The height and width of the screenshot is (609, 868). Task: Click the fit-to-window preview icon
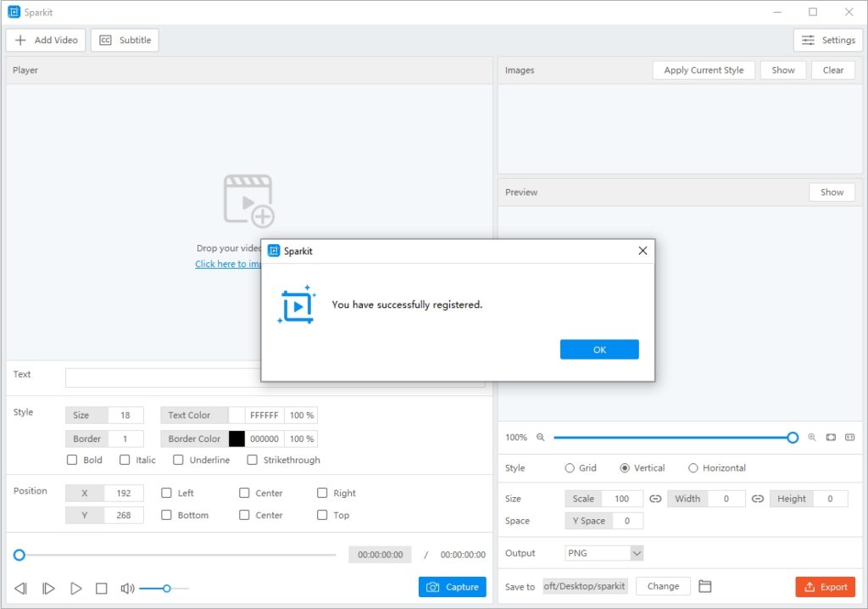[831, 437]
